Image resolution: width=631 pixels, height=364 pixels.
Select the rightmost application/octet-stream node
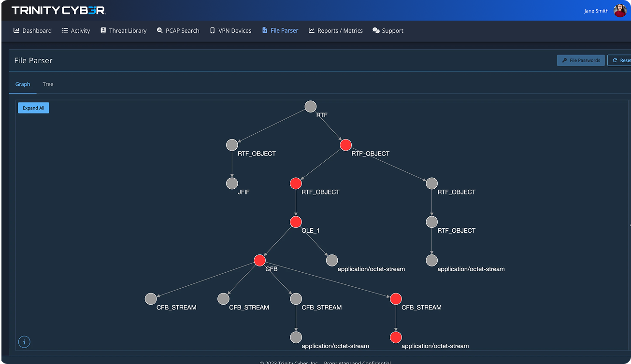(432, 260)
